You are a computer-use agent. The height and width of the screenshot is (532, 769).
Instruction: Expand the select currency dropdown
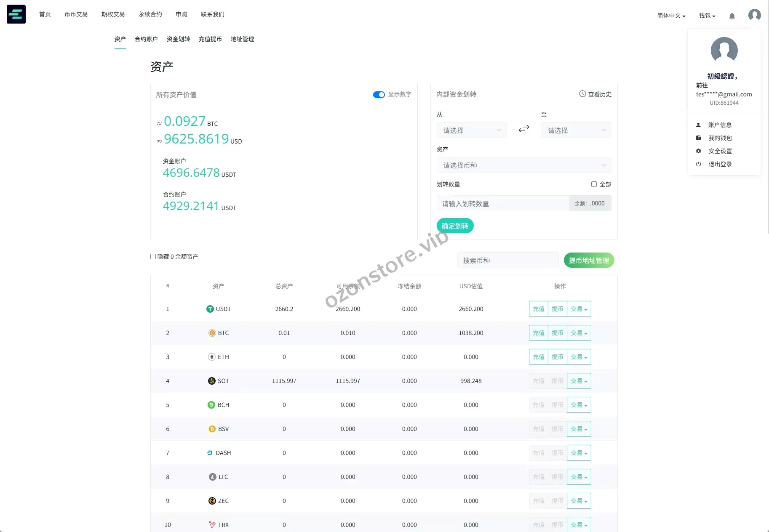coord(523,165)
